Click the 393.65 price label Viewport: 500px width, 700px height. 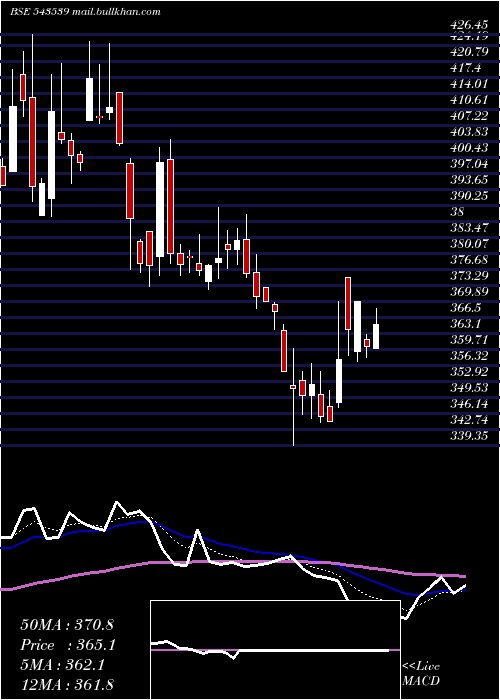tap(469, 180)
